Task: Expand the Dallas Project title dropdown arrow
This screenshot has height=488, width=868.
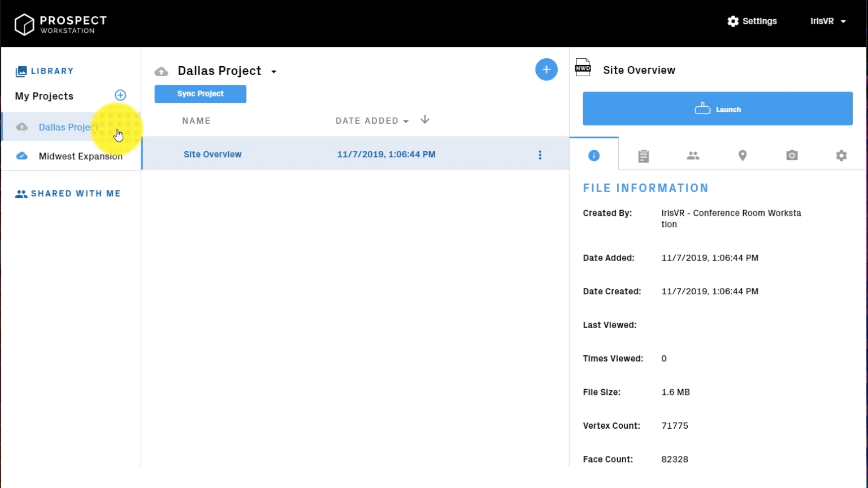Action: [274, 72]
